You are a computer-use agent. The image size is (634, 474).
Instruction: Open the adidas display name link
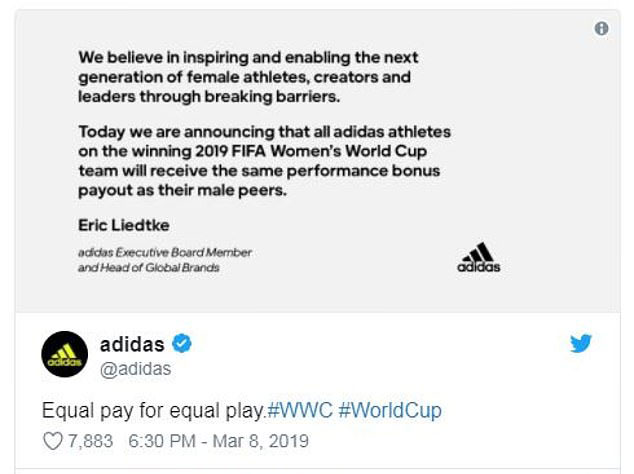tap(132, 344)
